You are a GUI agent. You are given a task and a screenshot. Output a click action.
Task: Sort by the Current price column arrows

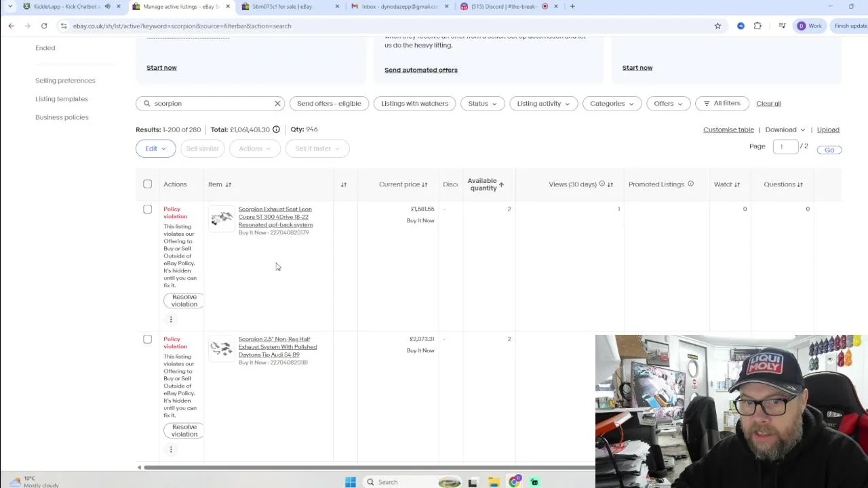(425, 184)
